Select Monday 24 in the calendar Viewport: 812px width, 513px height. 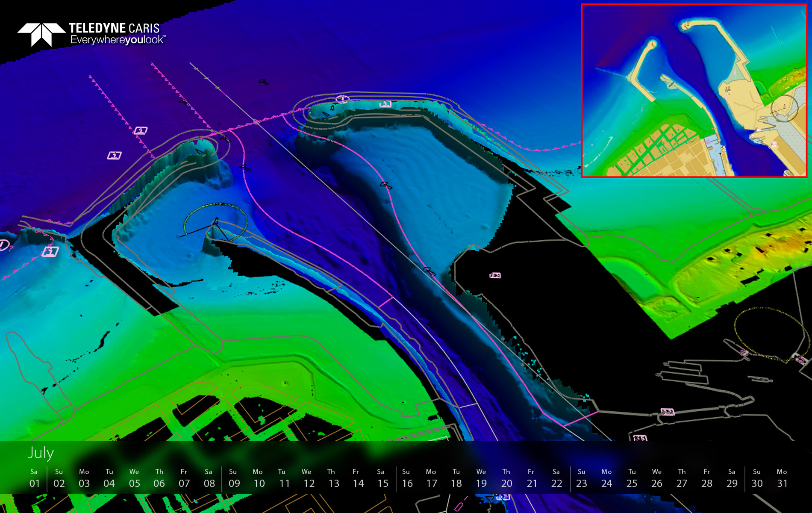(x=607, y=478)
